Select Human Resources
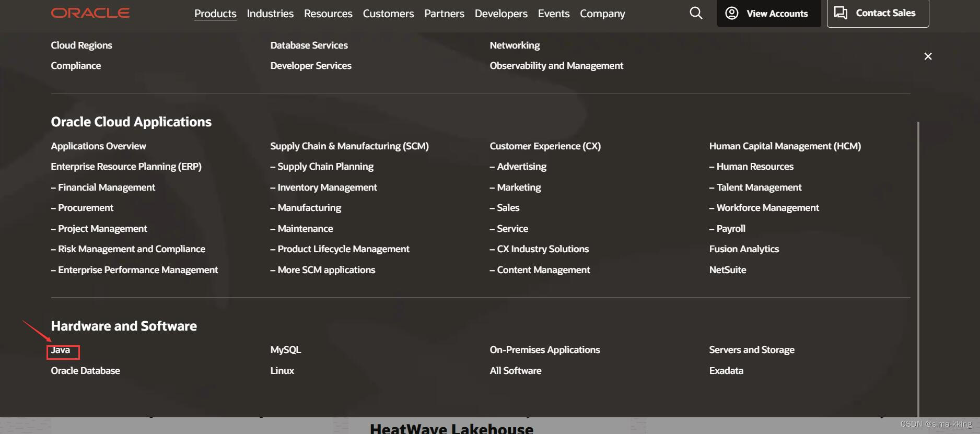Image resolution: width=980 pixels, height=434 pixels. (751, 167)
